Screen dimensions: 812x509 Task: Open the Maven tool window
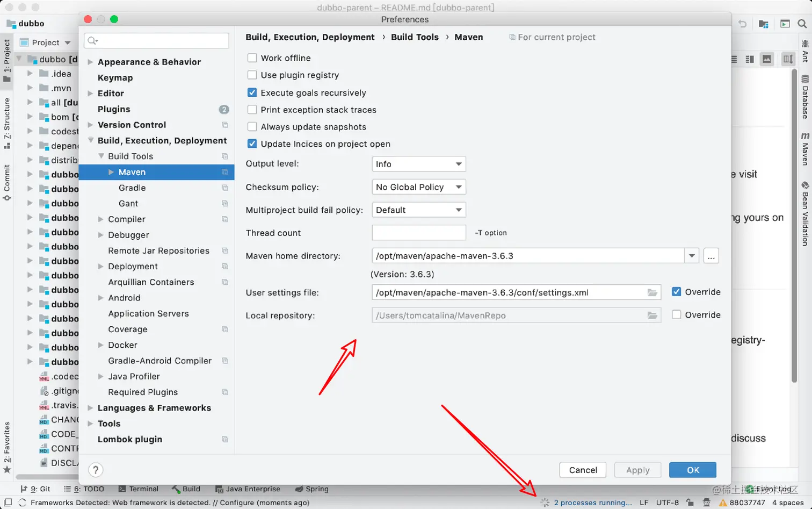(x=805, y=148)
